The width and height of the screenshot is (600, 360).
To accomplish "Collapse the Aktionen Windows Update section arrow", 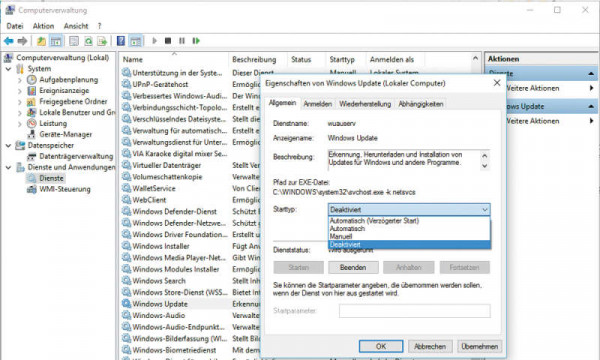I will click(x=590, y=106).
